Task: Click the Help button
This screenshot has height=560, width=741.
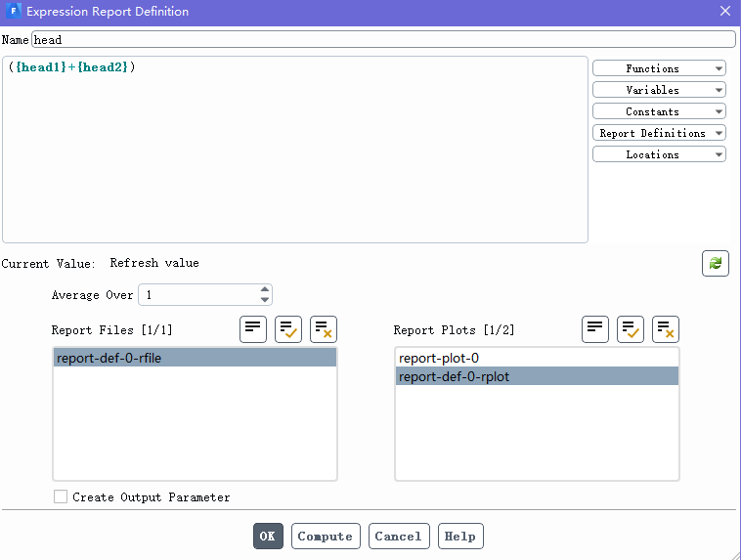Action: pyautogui.click(x=459, y=537)
